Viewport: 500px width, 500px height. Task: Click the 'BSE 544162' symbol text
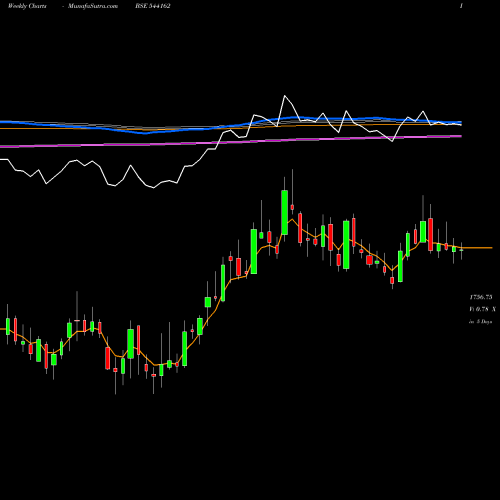click(x=153, y=6)
